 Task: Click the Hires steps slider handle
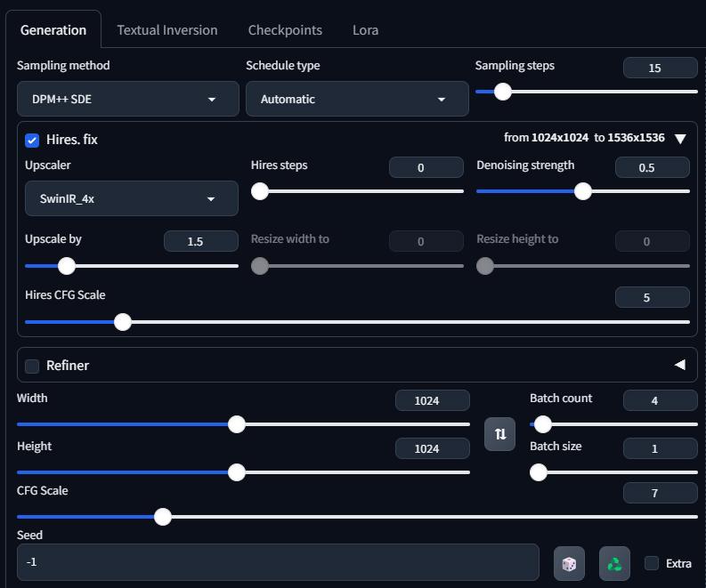point(260,191)
